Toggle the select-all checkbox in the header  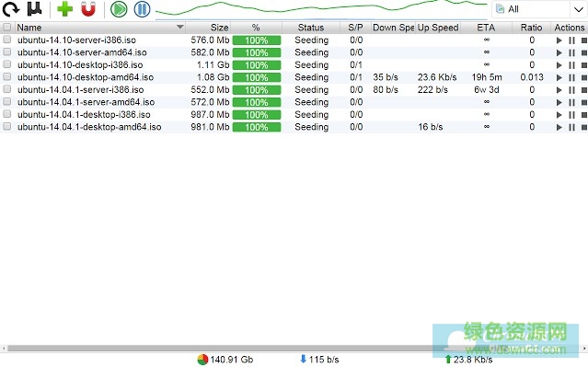point(6,27)
